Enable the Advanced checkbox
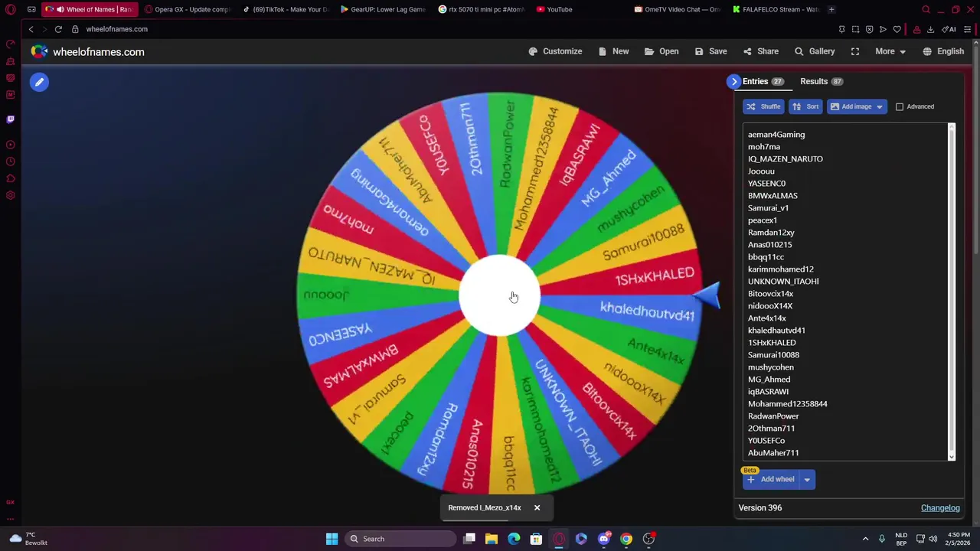The image size is (980, 551). pyautogui.click(x=900, y=106)
